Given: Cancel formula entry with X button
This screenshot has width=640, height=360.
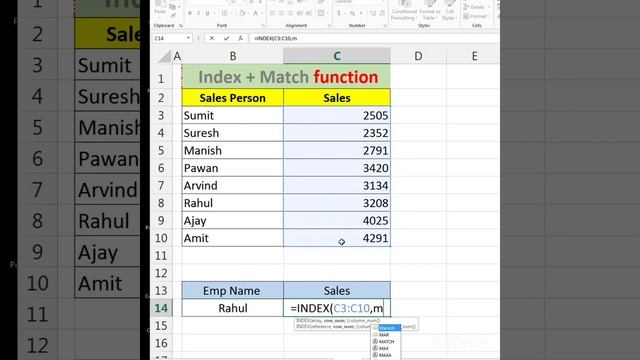Looking at the screenshot, I should tap(211, 38).
